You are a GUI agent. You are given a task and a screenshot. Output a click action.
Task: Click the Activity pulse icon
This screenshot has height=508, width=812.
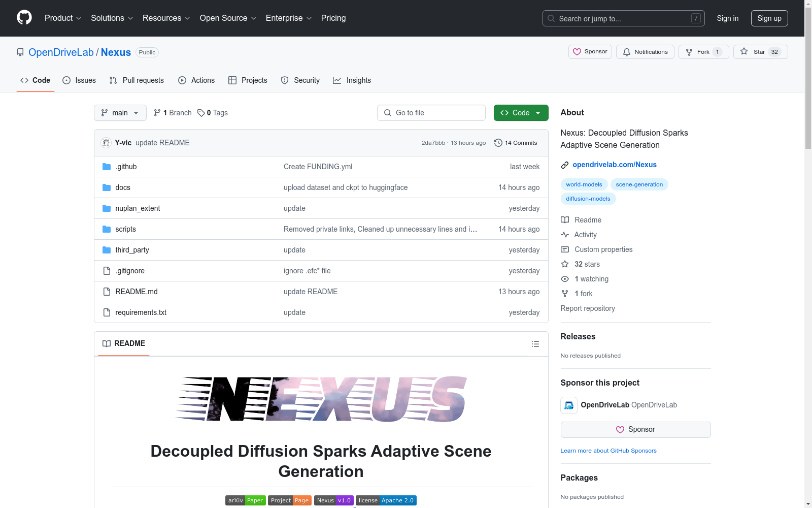pyautogui.click(x=565, y=235)
